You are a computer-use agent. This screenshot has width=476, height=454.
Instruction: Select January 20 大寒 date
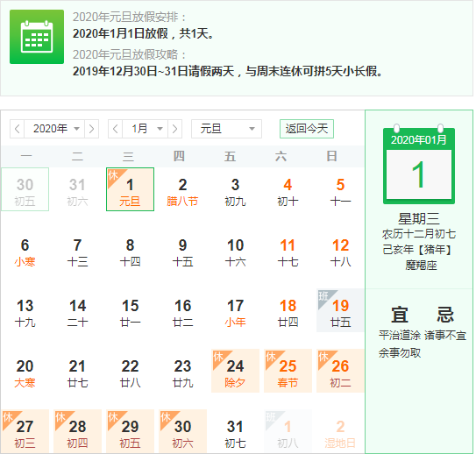pos(25,371)
